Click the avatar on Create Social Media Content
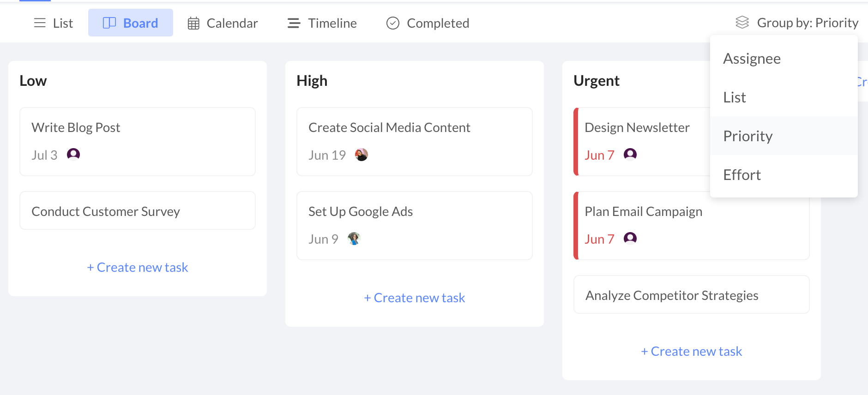The width and height of the screenshot is (868, 395). pos(362,155)
